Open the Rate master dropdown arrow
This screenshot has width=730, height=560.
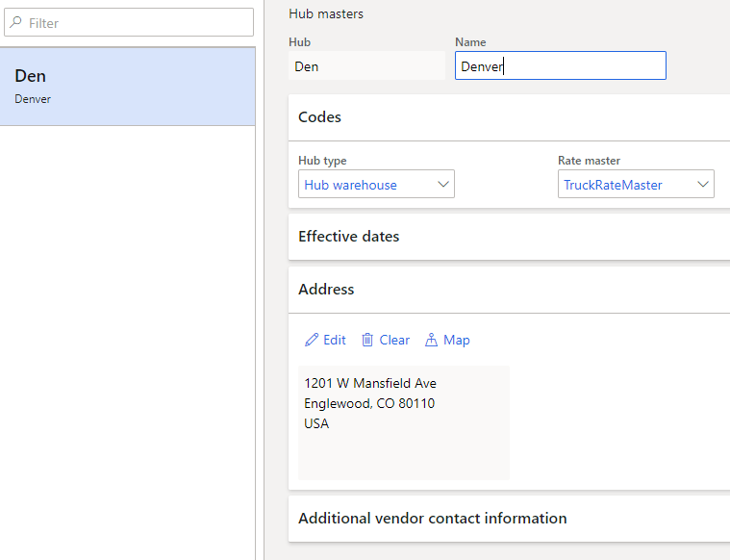[x=703, y=184]
